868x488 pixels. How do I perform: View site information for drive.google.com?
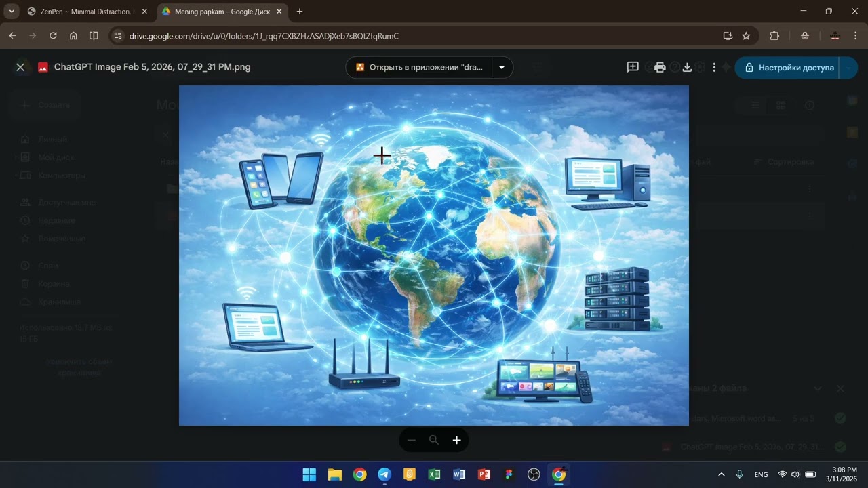117,35
